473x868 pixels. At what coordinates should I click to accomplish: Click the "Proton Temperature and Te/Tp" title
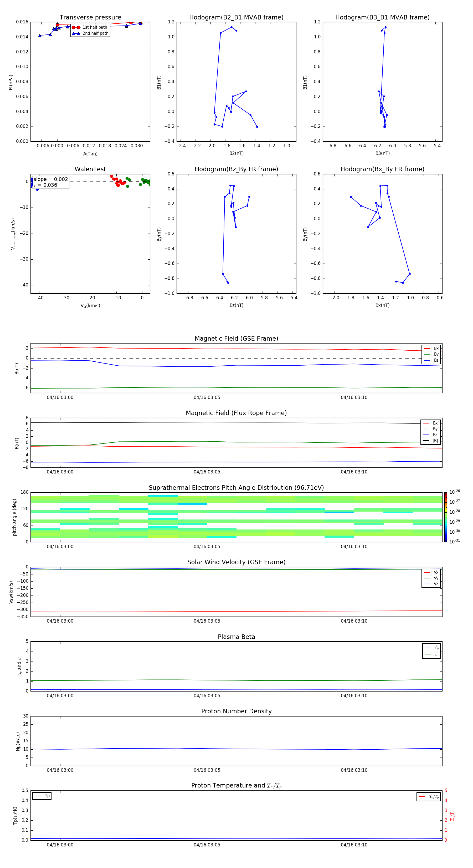[236, 786]
